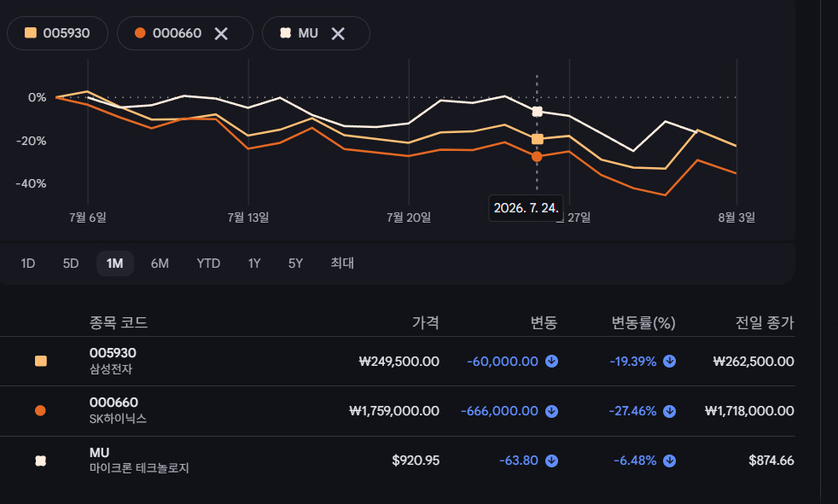The image size is (838, 504).
Task: Click the 000660 orange circle chart marker
Action: pos(537,156)
